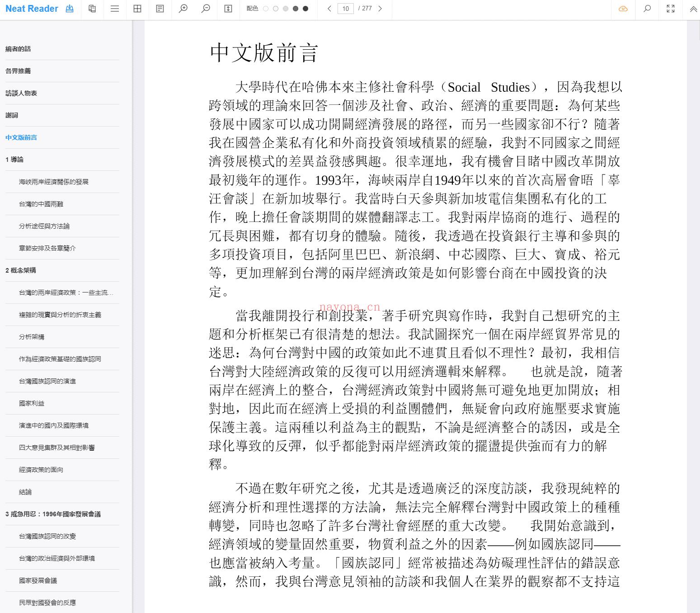Click the page number input field
Screen dimensions: 700x613
(346, 9)
